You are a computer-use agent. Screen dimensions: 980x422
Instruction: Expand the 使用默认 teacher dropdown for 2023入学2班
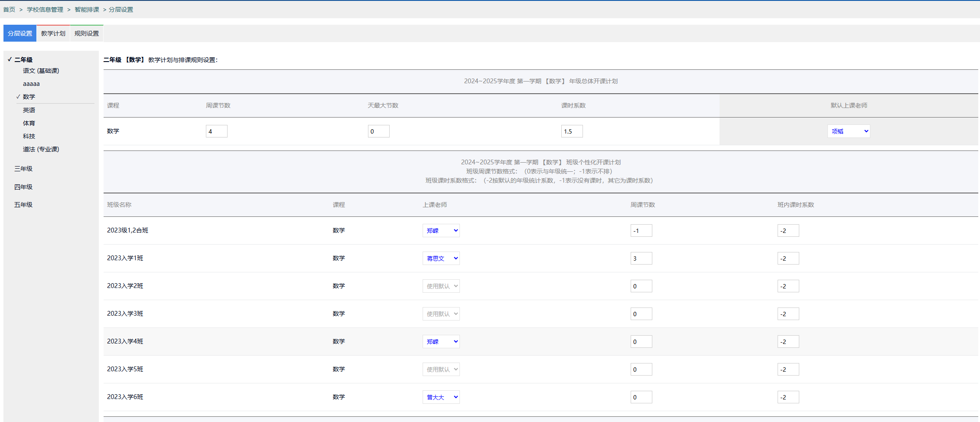(x=441, y=286)
